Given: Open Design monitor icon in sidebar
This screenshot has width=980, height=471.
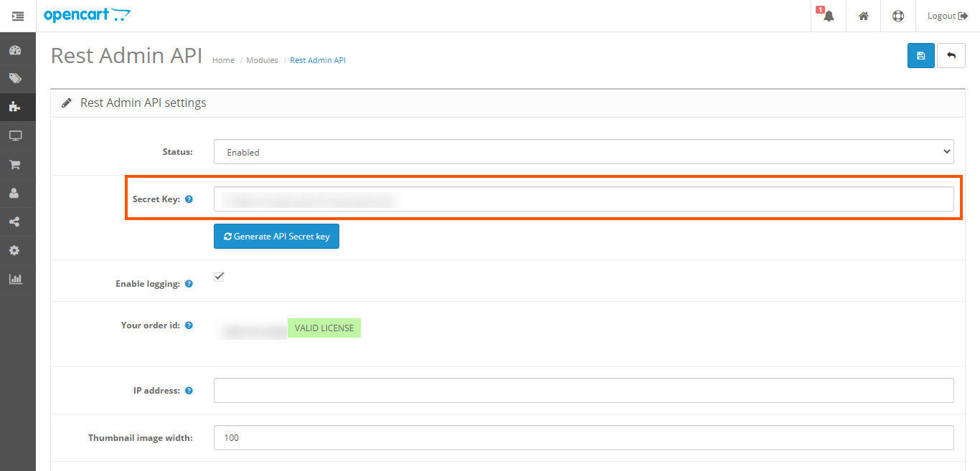Looking at the screenshot, I should pos(14,136).
